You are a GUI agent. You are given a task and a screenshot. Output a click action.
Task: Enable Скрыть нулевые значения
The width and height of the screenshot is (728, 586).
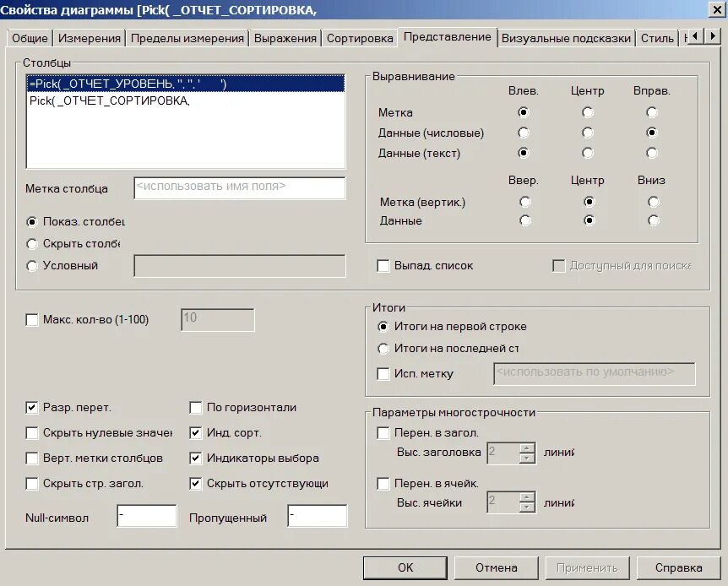tap(32, 434)
